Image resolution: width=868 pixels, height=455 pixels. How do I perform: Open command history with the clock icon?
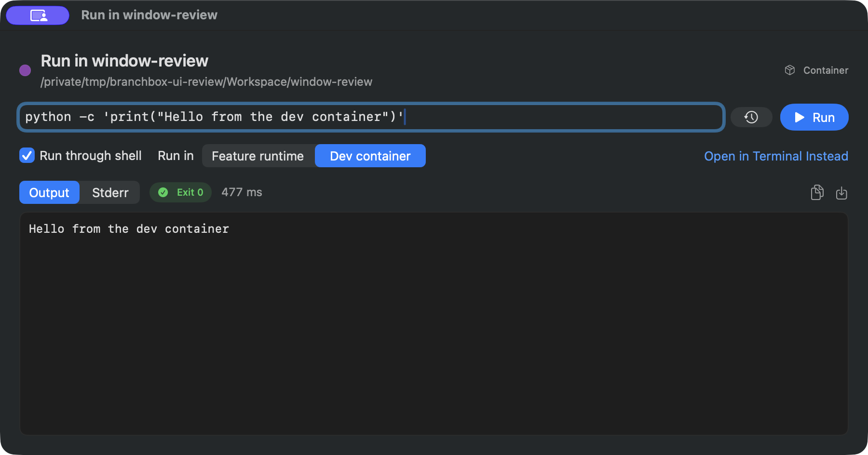pos(751,117)
